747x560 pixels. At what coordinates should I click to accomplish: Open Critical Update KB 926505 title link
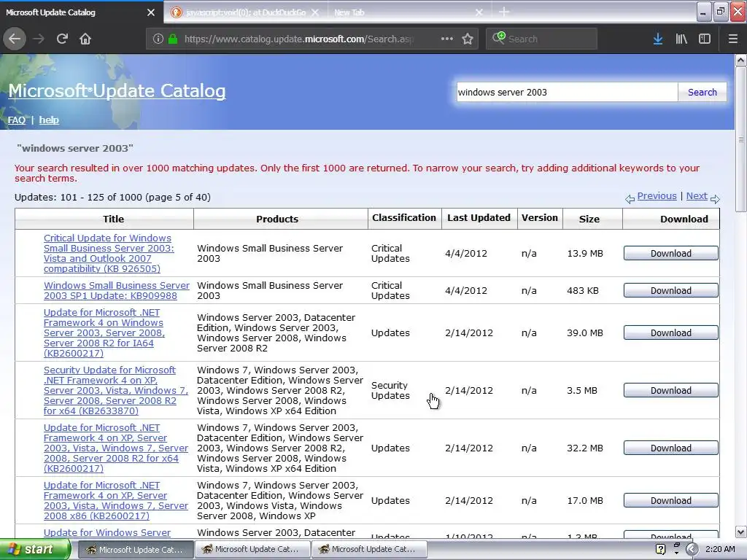pyautogui.click(x=109, y=253)
